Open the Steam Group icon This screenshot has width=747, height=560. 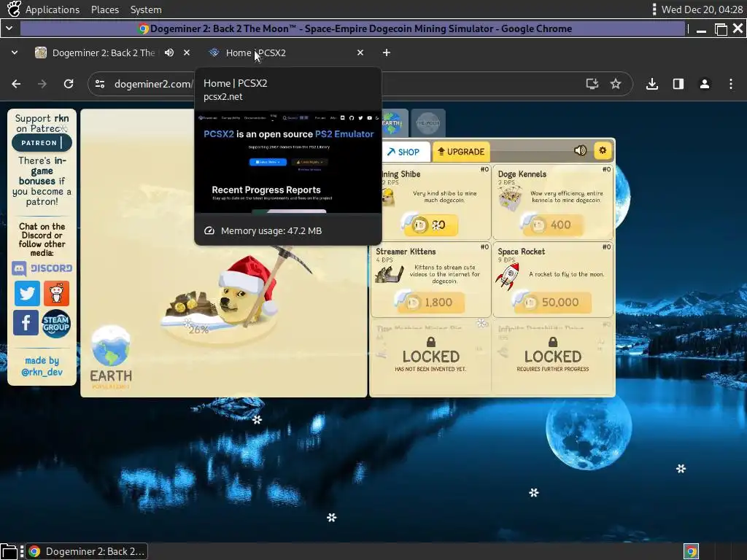(56, 324)
